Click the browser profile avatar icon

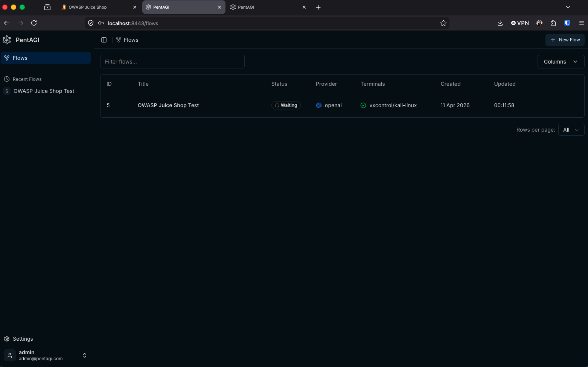click(539, 23)
